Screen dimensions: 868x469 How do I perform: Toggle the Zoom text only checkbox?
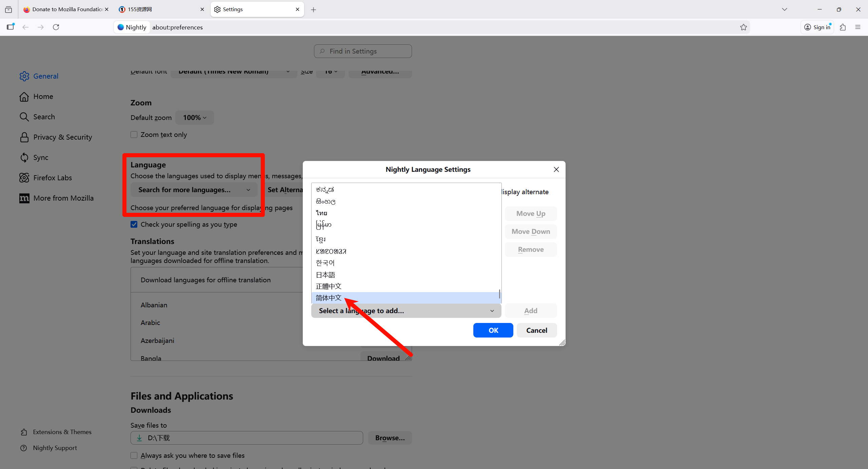tap(134, 135)
